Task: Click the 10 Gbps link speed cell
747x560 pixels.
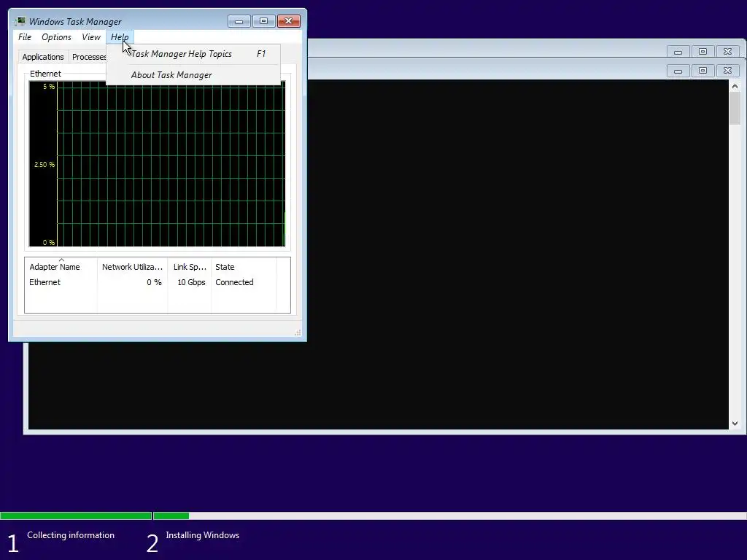Action: click(x=191, y=282)
